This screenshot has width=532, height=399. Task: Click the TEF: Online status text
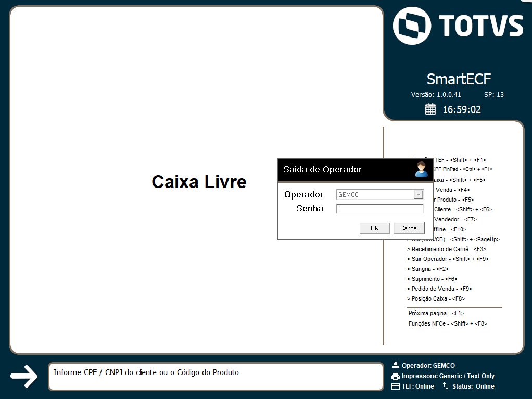click(417, 386)
